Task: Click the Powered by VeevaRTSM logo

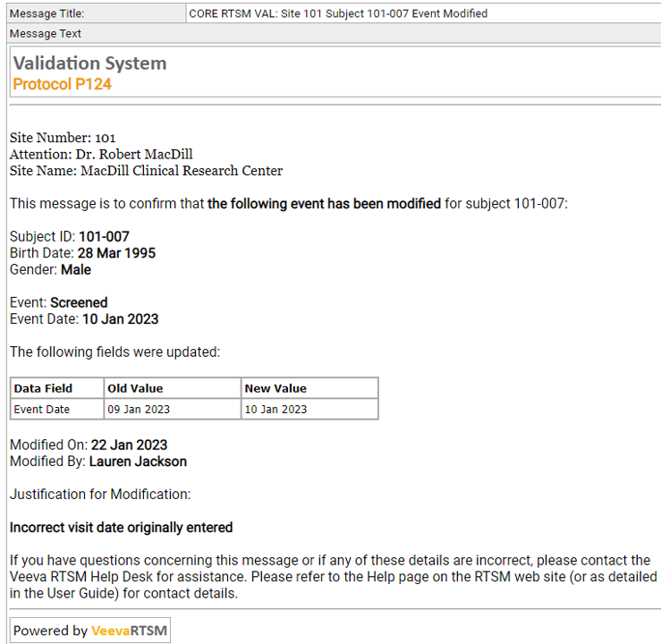Action: 89,631
